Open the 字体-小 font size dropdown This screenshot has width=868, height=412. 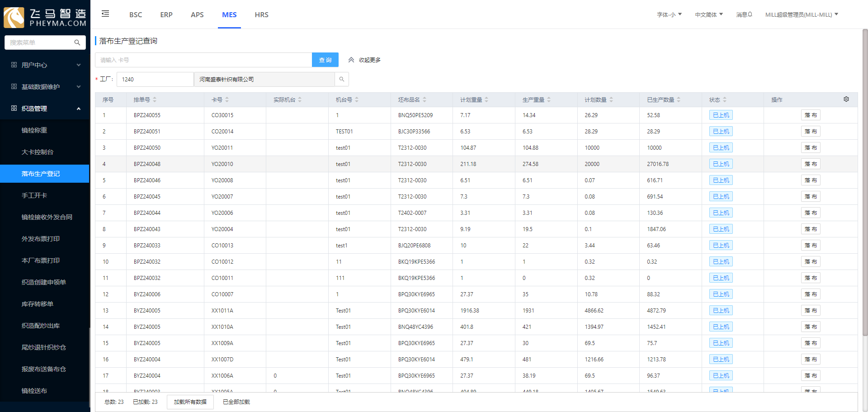pos(669,14)
